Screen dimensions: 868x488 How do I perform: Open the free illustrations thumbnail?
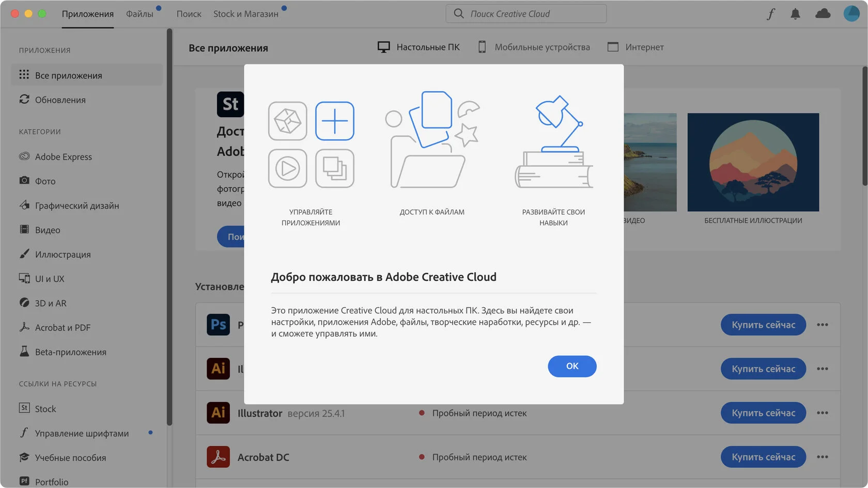pyautogui.click(x=753, y=162)
